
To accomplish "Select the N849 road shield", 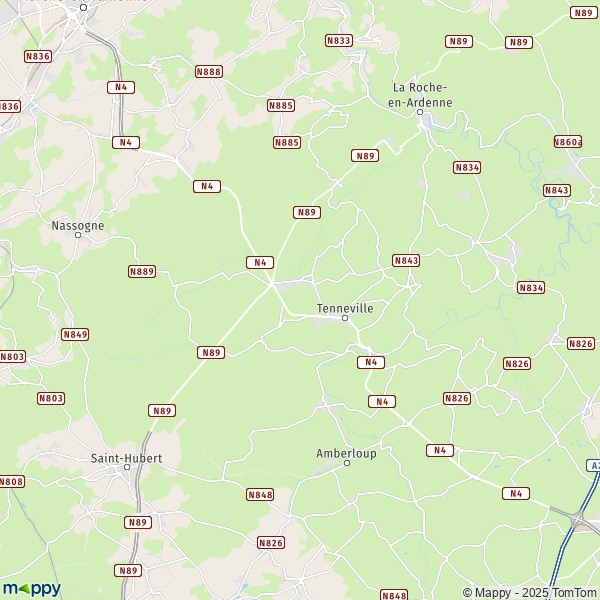I will pos(75,334).
